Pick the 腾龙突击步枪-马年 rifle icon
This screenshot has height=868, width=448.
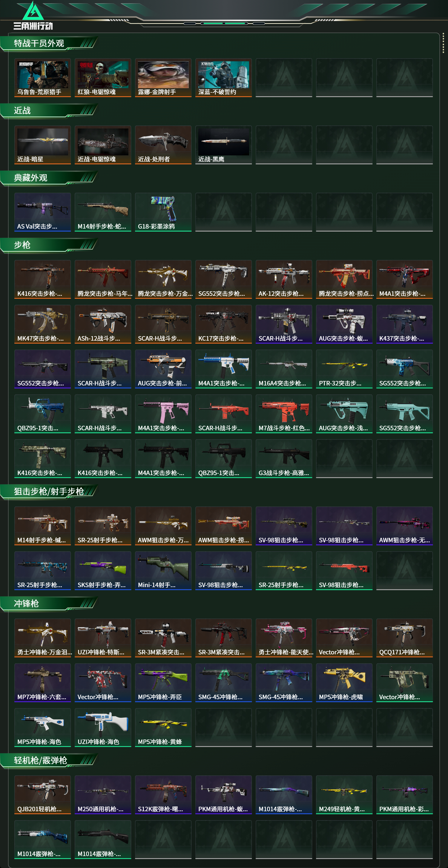(x=103, y=279)
